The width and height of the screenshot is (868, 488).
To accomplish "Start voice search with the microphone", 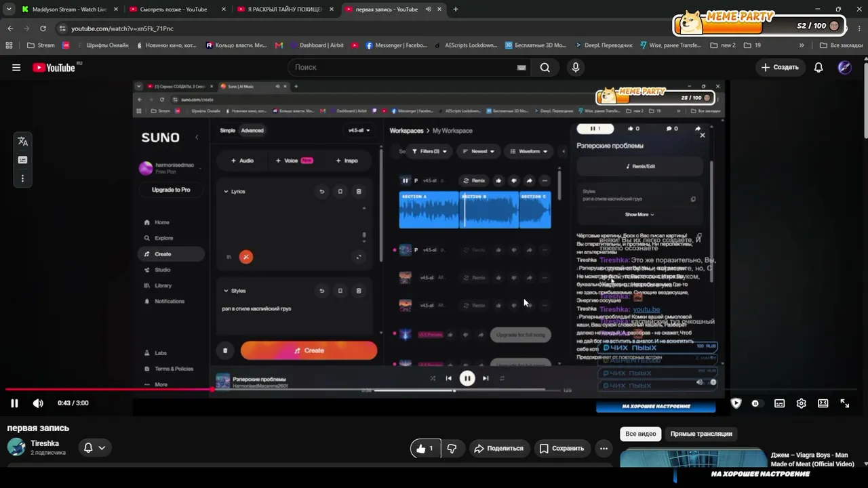I will coord(576,67).
